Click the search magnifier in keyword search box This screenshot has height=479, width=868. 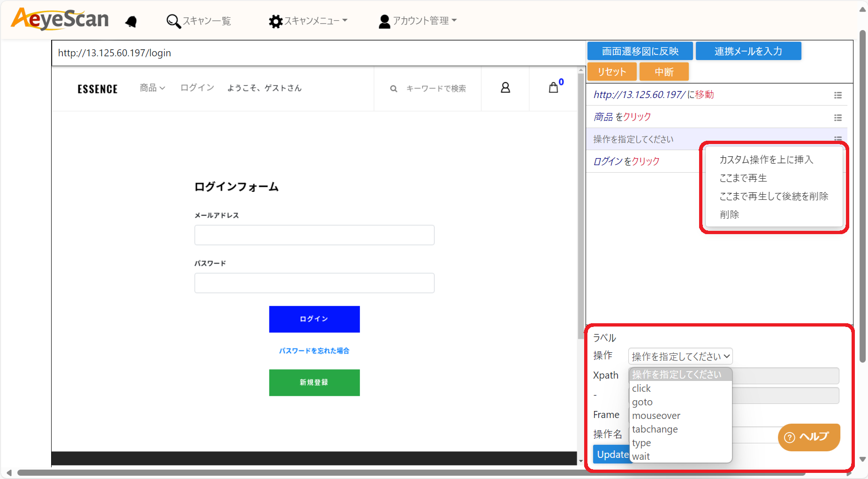(x=393, y=88)
